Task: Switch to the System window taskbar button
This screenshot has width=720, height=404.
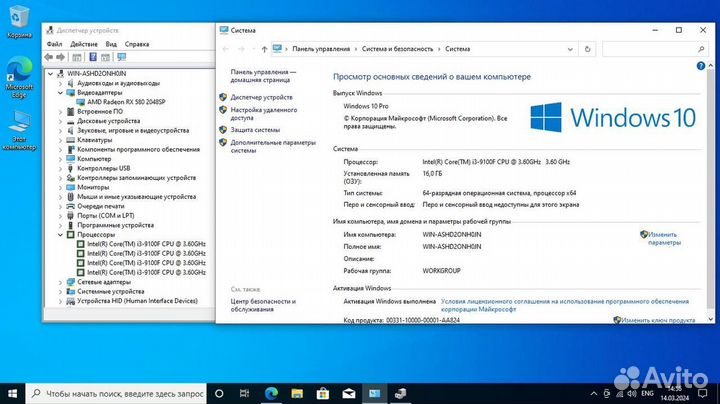Action: (x=375, y=393)
